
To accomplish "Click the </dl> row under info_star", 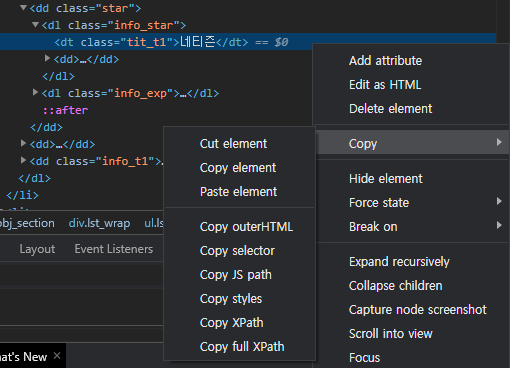I will (58, 76).
